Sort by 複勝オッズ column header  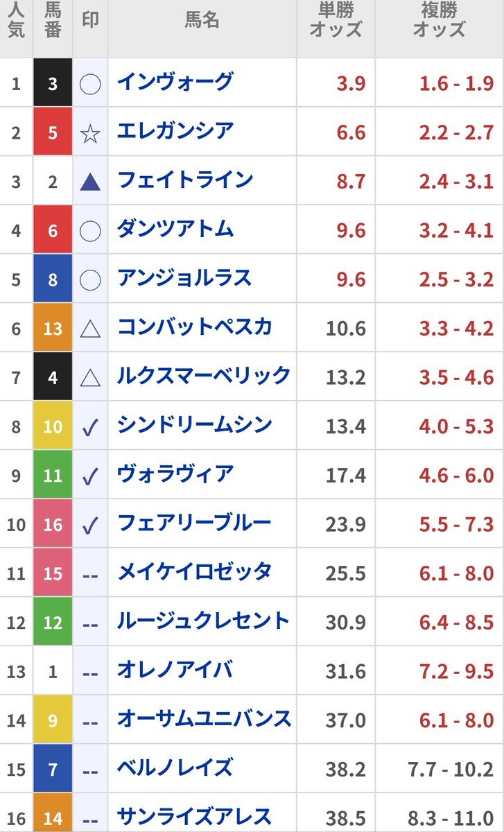coord(440,20)
